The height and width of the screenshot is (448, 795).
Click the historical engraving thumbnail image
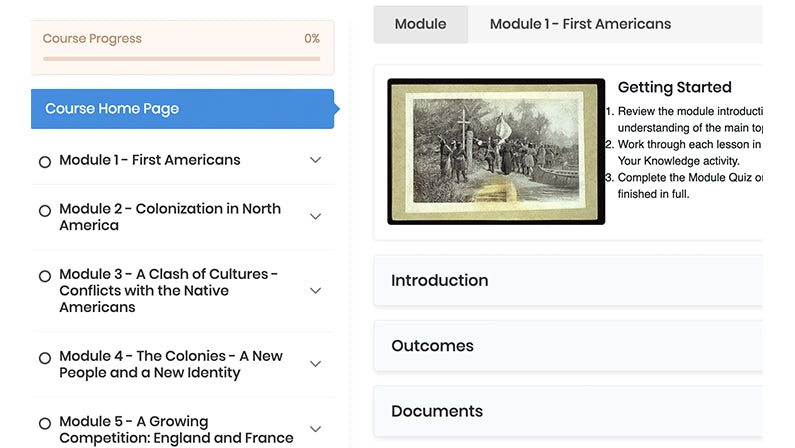click(x=496, y=151)
